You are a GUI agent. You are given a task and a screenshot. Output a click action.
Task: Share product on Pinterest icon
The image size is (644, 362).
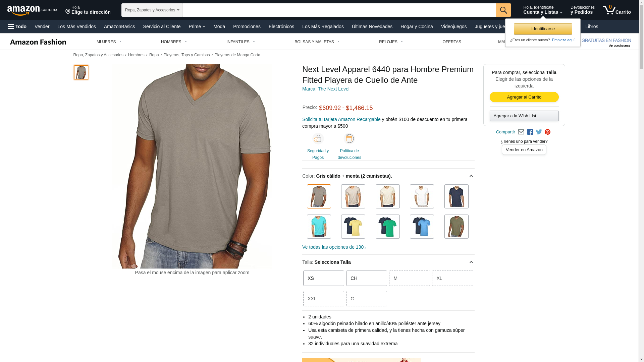click(548, 132)
